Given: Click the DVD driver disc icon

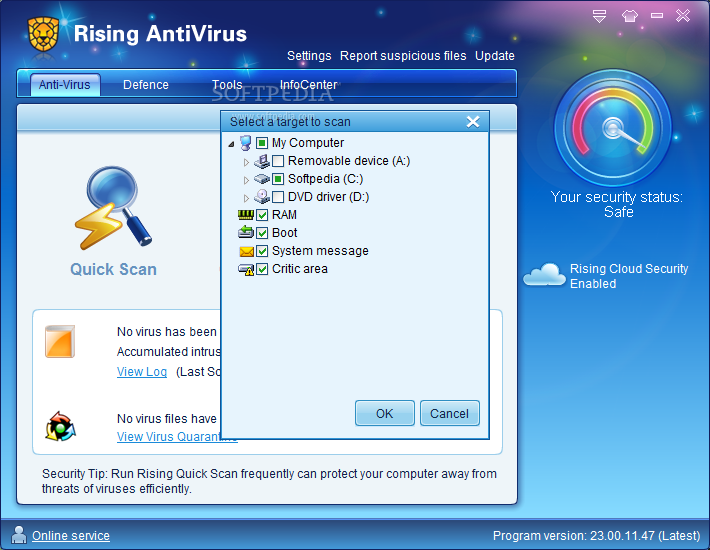Looking at the screenshot, I should 262,196.
